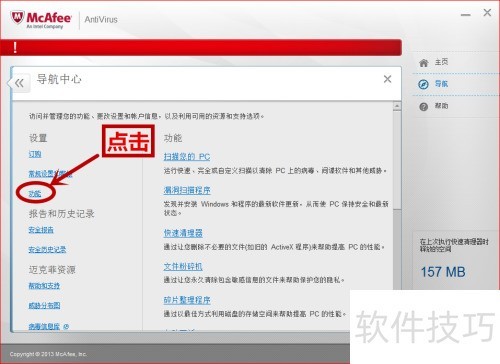Click the 157 MB freed space value

pyautogui.click(x=443, y=272)
